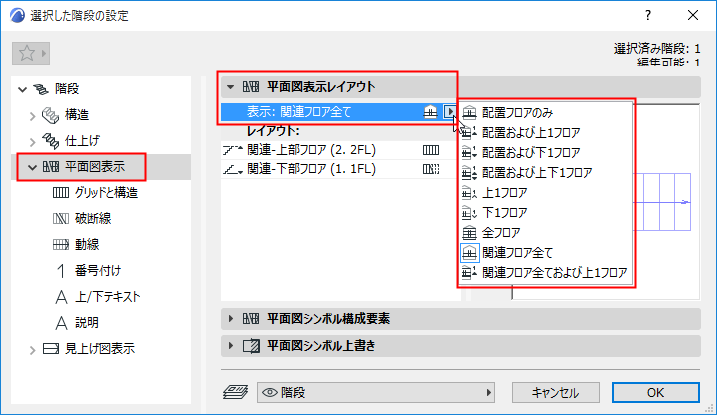Click the 破断線 break line icon
Screen dimensions: 717x415
[61, 218]
